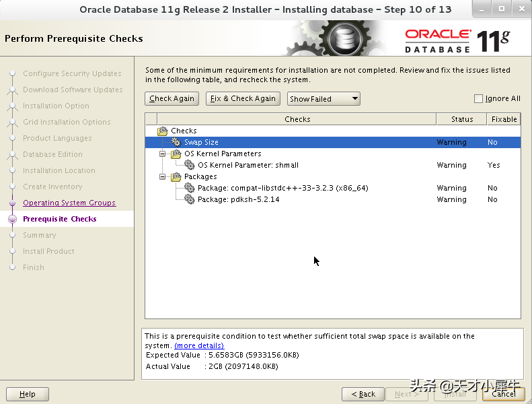
Task: Click Warning status of compat-libstdc++ package
Action: (451, 188)
